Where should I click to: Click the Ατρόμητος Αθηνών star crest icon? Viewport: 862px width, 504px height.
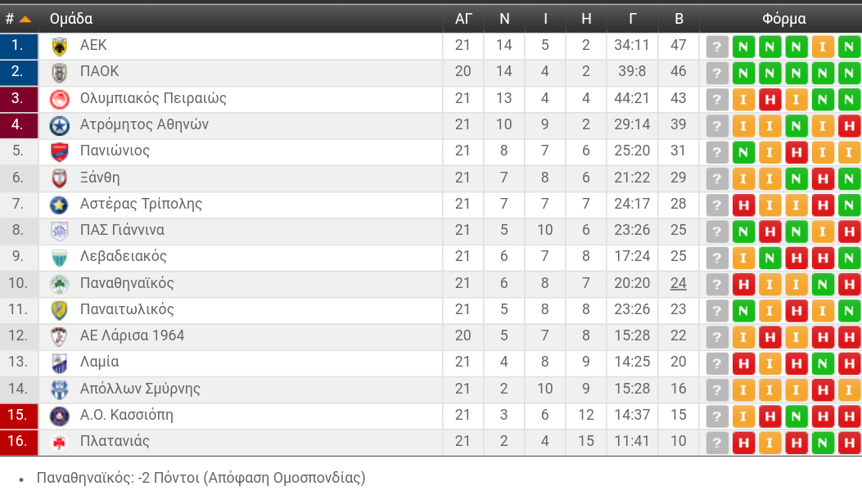59,125
